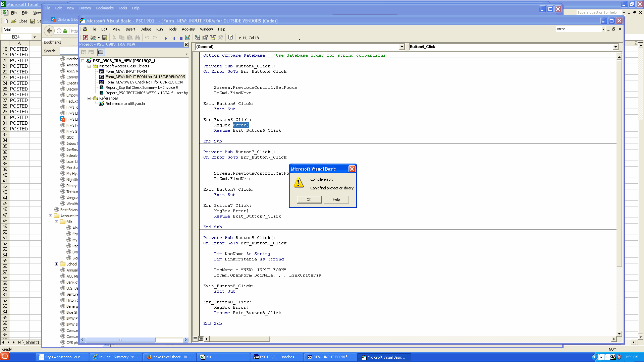The height and width of the screenshot is (362, 644).
Task: Click the Break pause icon
Action: tap(173, 38)
